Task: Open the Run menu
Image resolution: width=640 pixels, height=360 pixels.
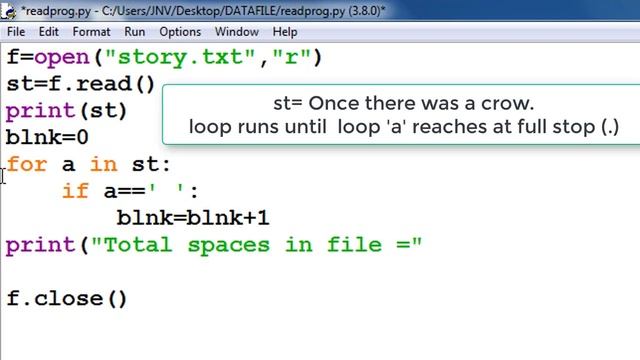Action: coord(135,32)
